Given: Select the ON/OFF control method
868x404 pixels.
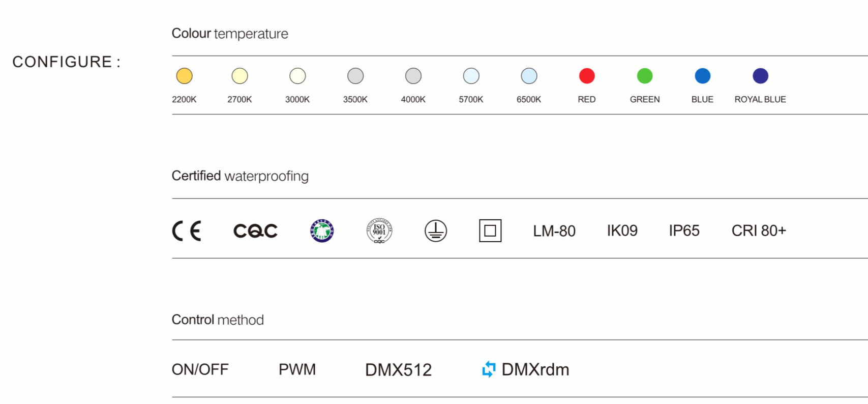Looking at the screenshot, I should coord(200,369).
